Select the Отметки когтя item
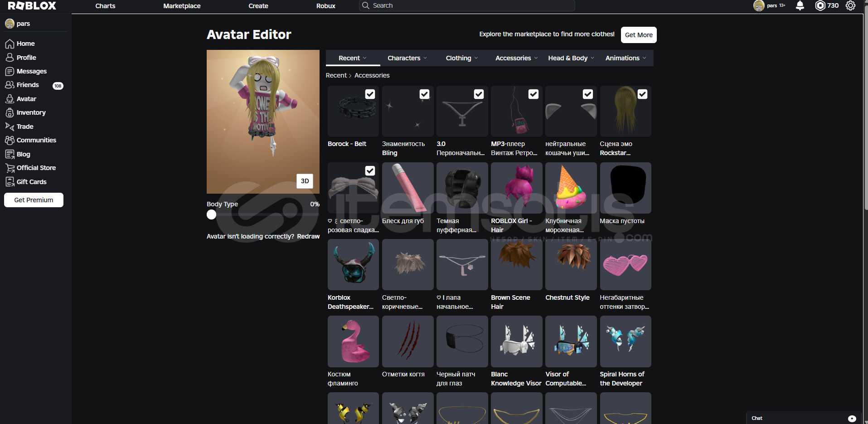Screen dimensions: 868x424 tap(407, 341)
